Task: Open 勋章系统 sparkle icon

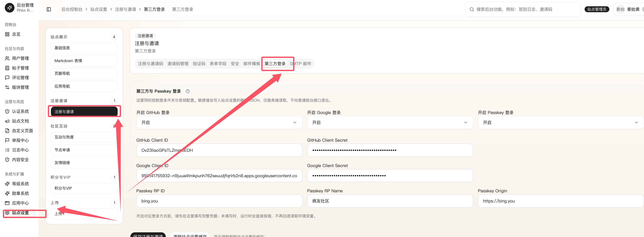Action: coord(7,193)
